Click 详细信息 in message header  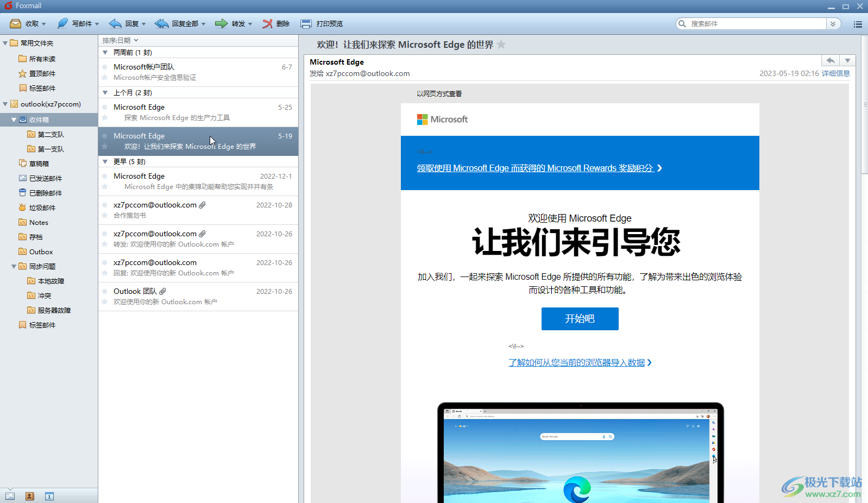[835, 73]
